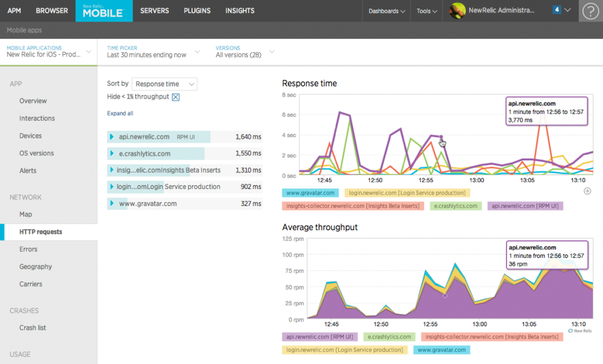Open the Tools menu dropdown
The height and width of the screenshot is (364, 603).
[426, 11]
